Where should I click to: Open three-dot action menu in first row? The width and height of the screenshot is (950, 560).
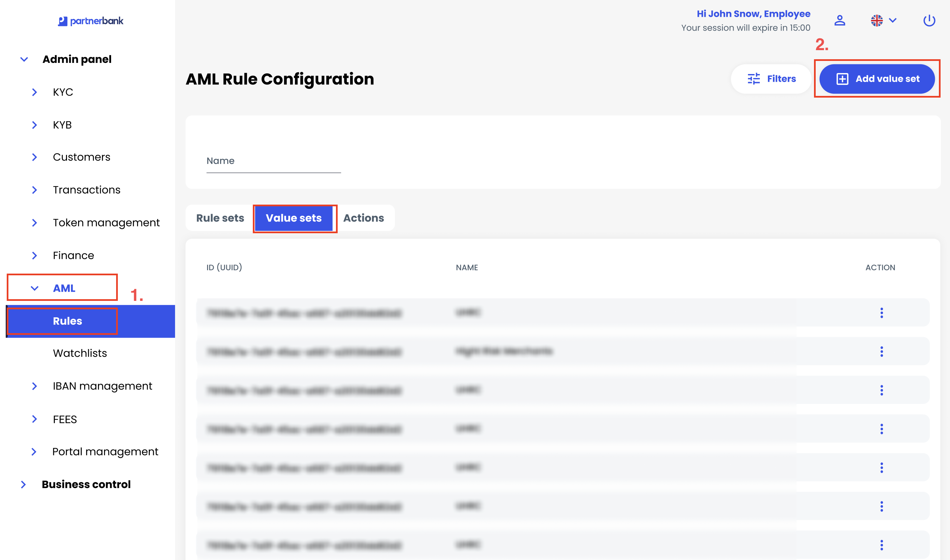(881, 313)
